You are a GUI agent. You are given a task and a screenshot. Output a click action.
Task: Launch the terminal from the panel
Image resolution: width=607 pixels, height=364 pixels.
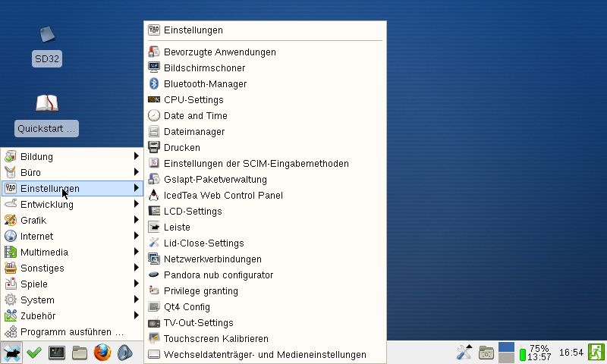57,353
